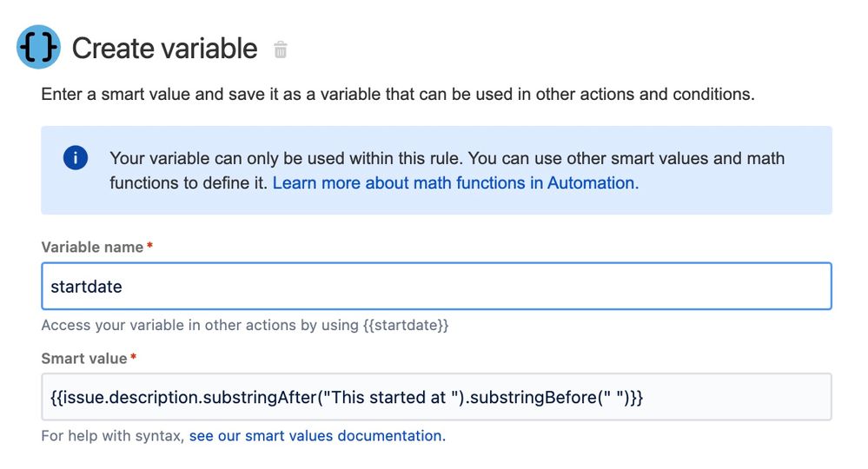Screen dimensions: 868x469
Task: Click the Variable name label
Action: tap(92, 248)
